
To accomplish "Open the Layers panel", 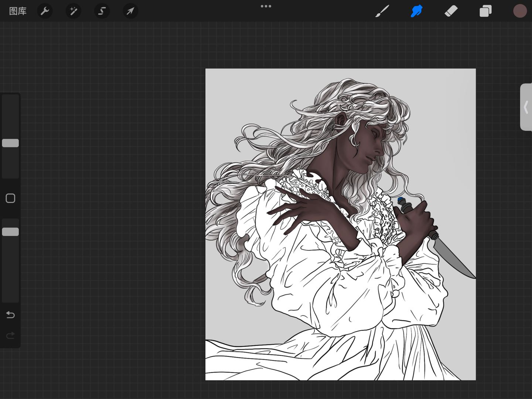I will 485,11.
